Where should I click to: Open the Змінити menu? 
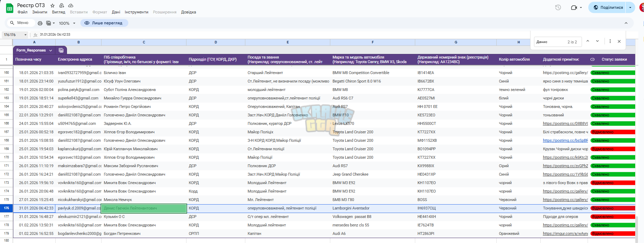(x=39, y=12)
